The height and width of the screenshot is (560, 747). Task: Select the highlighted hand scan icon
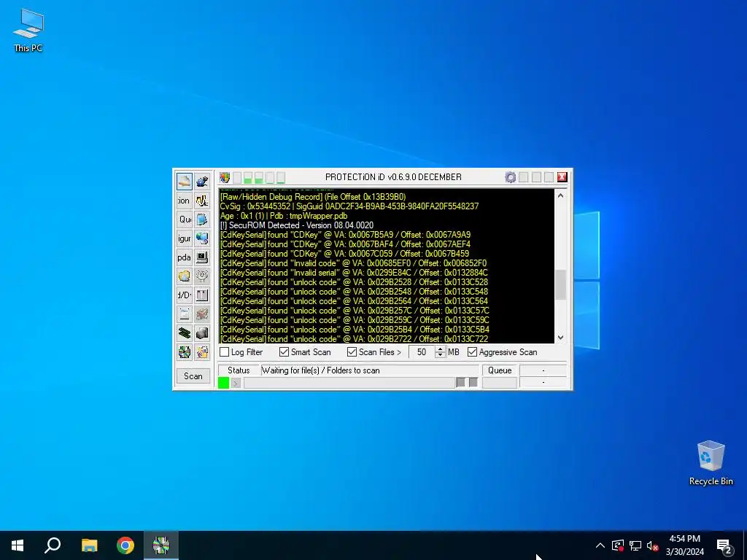click(x=185, y=182)
